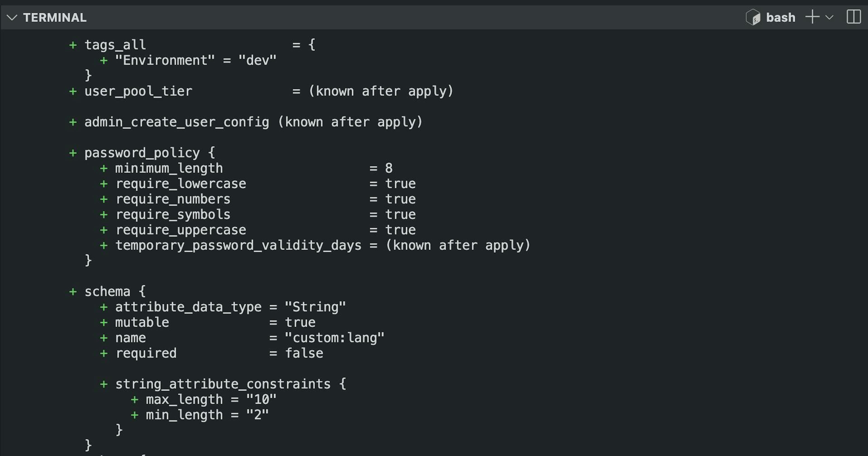Click the admin_create_user_config line
Viewport: 868px width, 456px height.
point(177,122)
